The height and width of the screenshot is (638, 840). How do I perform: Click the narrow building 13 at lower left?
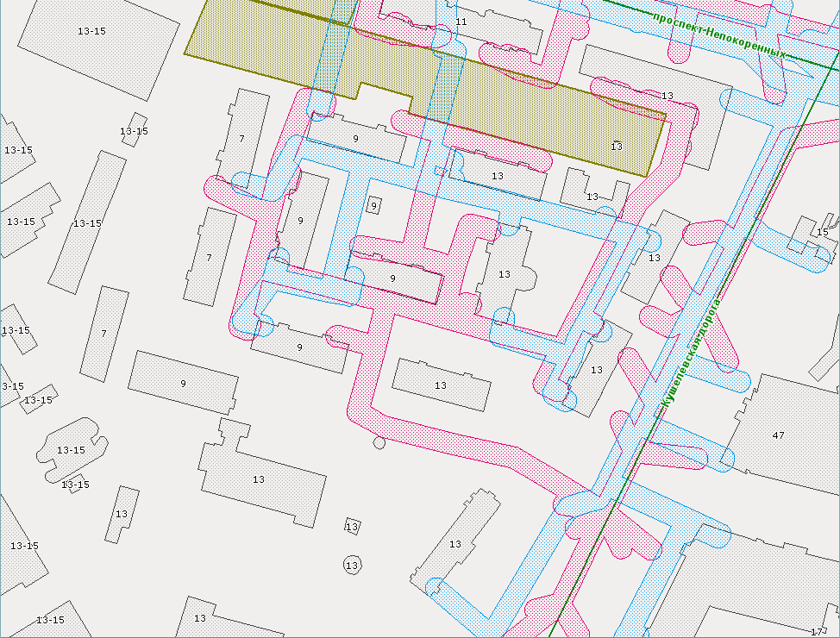122,514
